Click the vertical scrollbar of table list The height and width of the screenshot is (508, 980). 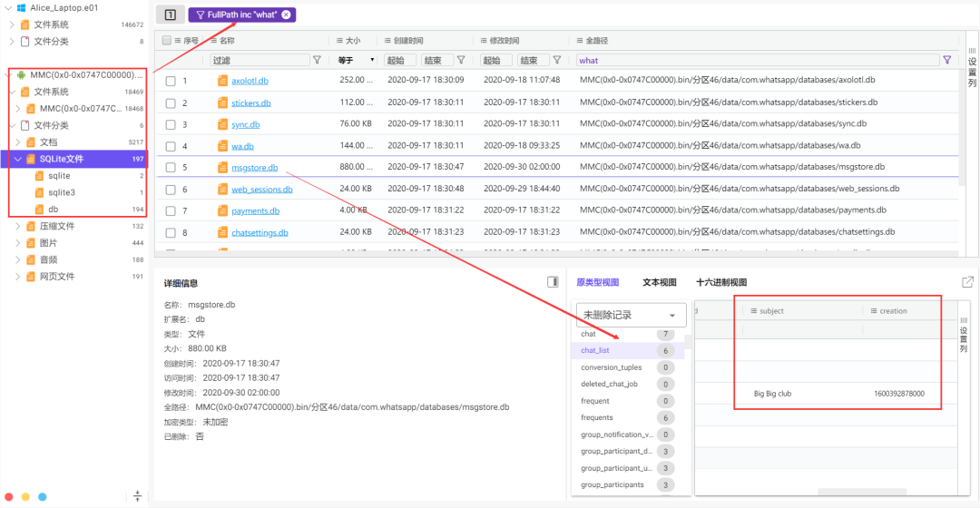point(688,342)
